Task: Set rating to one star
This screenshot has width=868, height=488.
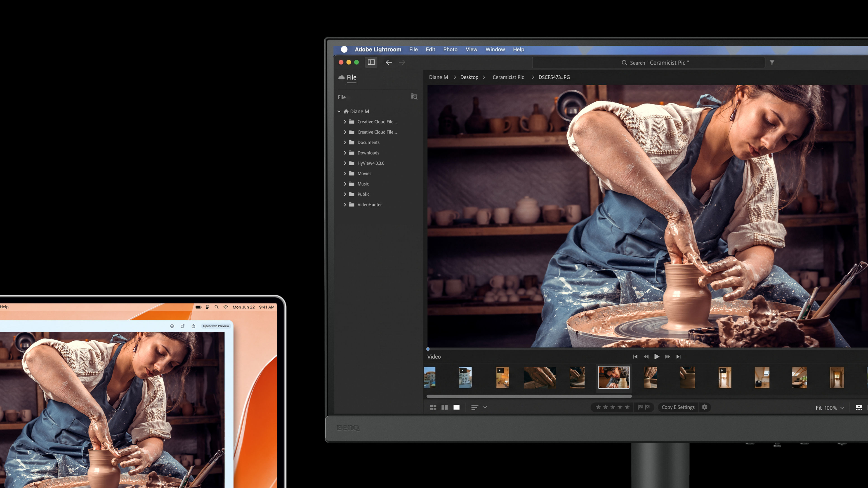Action: pyautogui.click(x=598, y=407)
